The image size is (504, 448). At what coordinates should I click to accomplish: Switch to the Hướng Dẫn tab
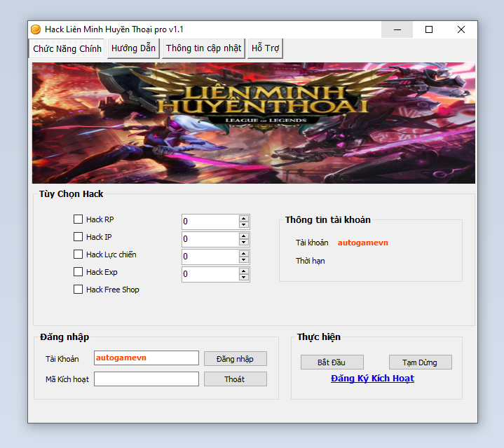tap(133, 48)
